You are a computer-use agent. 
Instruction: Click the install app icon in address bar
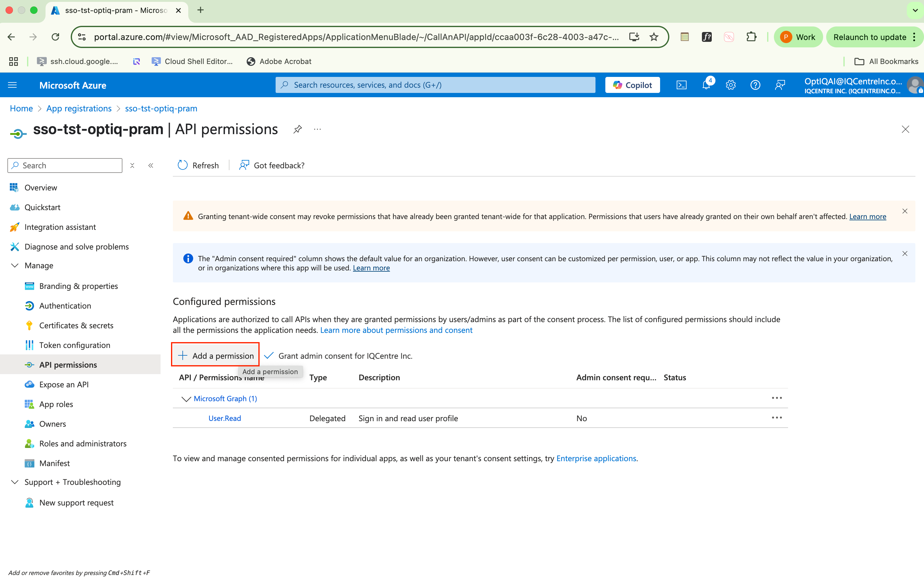[x=634, y=37]
